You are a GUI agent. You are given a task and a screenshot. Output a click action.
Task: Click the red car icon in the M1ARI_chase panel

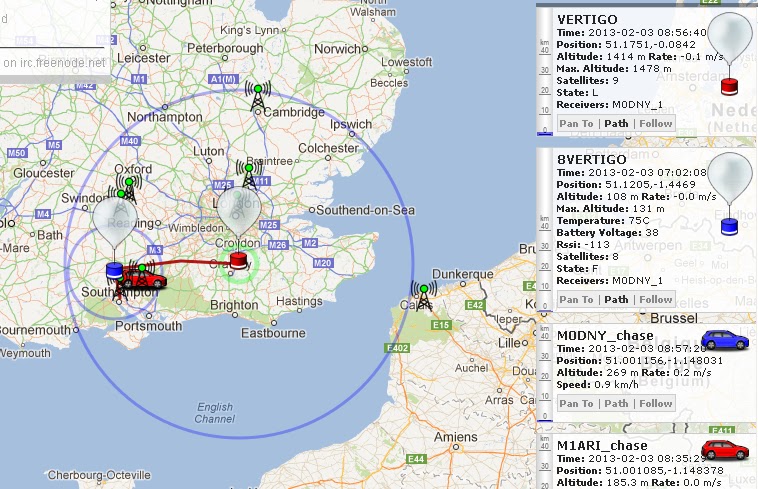[725, 450]
